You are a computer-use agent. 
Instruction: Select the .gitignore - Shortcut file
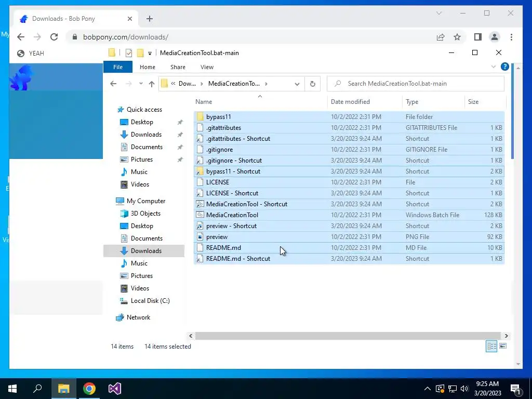click(349, 161)
